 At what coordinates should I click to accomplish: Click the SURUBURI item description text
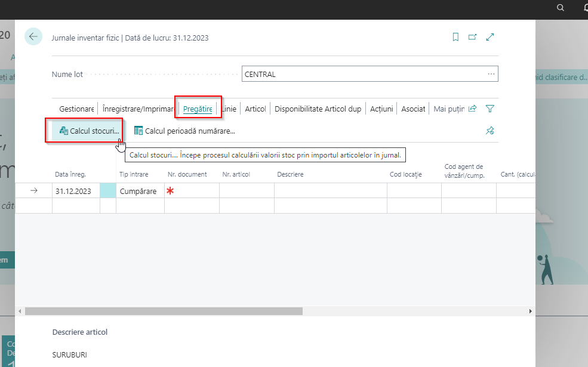pos(70,354)
